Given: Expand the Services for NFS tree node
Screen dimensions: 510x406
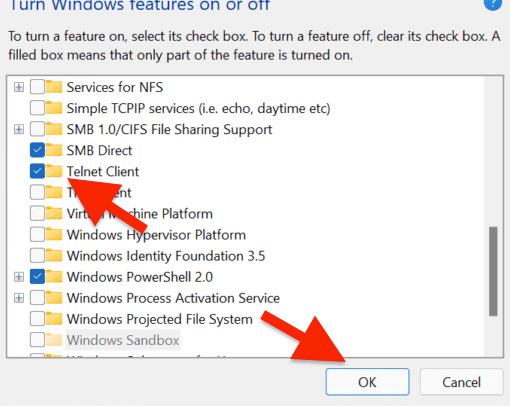Looking at the screenshot, I should 19,87.
